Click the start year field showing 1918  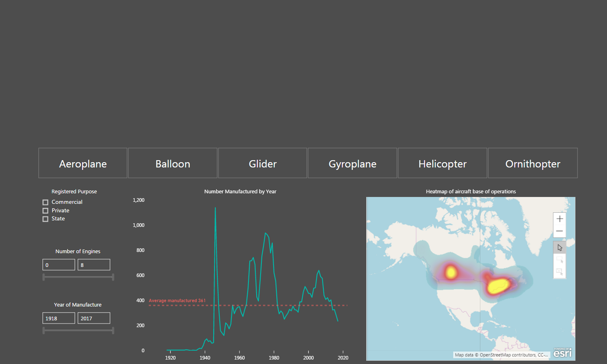tap(59, 318)
